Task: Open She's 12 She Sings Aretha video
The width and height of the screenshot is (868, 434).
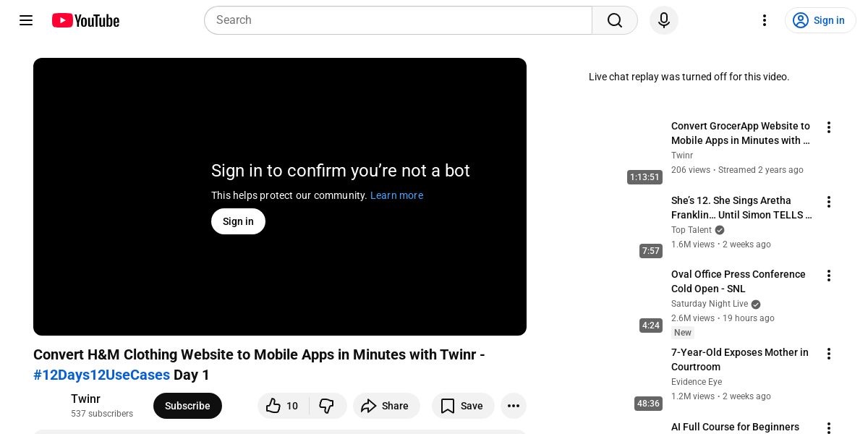Action: point(741,208)
